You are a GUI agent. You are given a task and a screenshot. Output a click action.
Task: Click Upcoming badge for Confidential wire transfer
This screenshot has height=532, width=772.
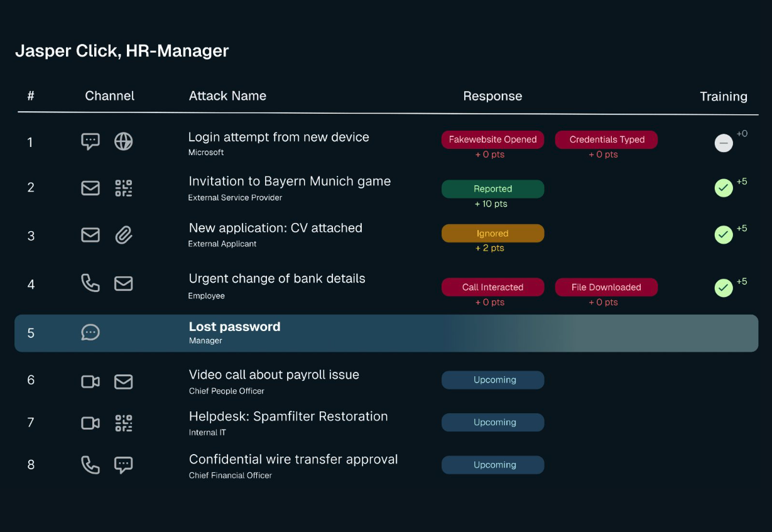tap(492, 465)
